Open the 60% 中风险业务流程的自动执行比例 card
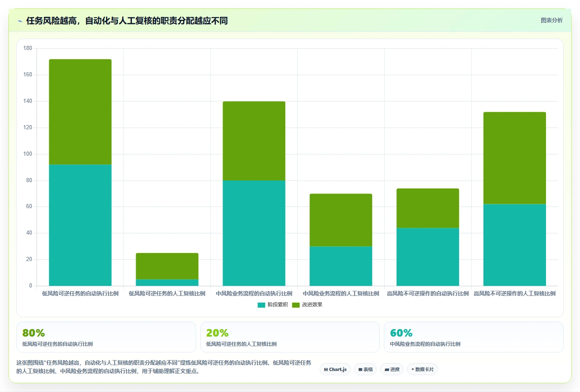 tap(474, 337)
